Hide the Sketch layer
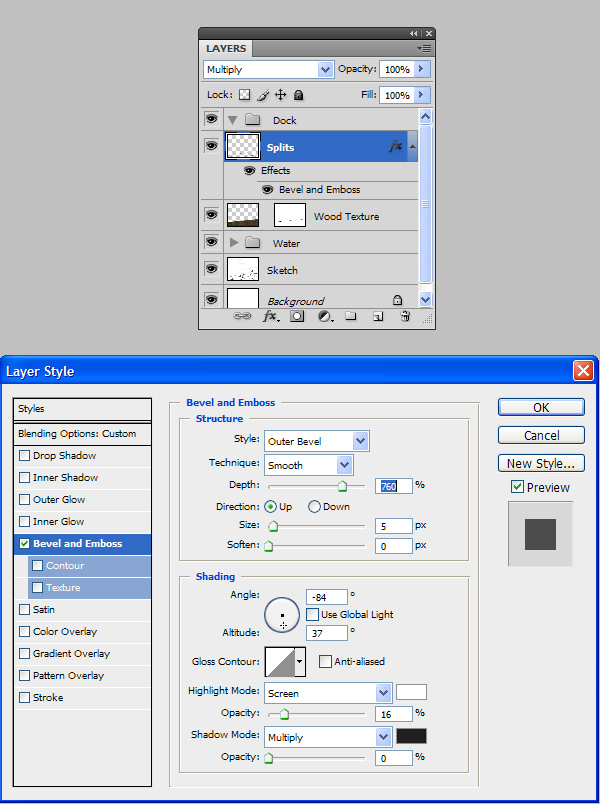This screenshot has width=600, height=804. click(211, 268)
